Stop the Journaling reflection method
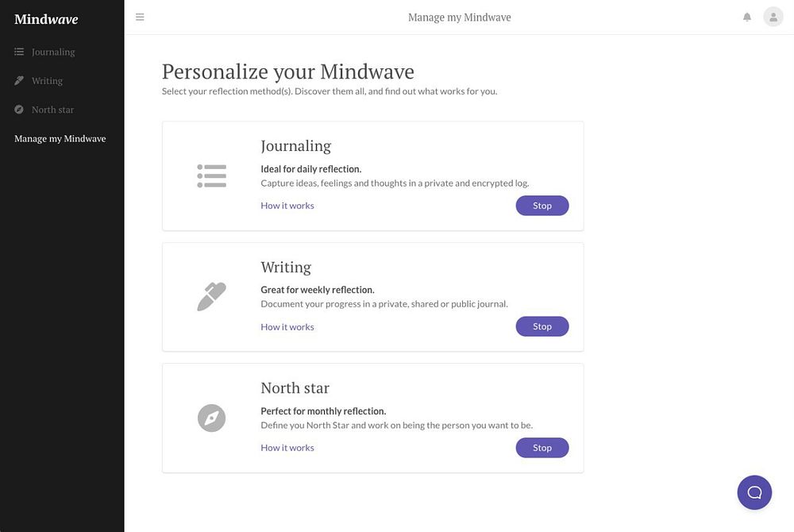 click(542, 206)
